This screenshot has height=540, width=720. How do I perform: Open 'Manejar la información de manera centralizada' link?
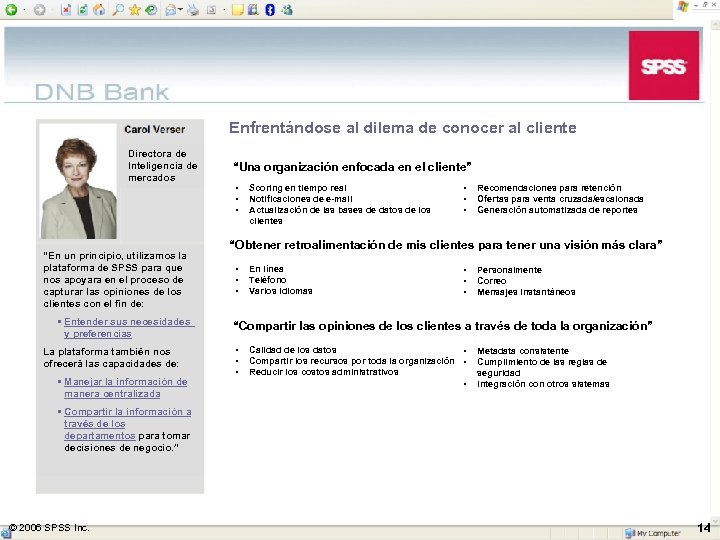tap(126, 388)
